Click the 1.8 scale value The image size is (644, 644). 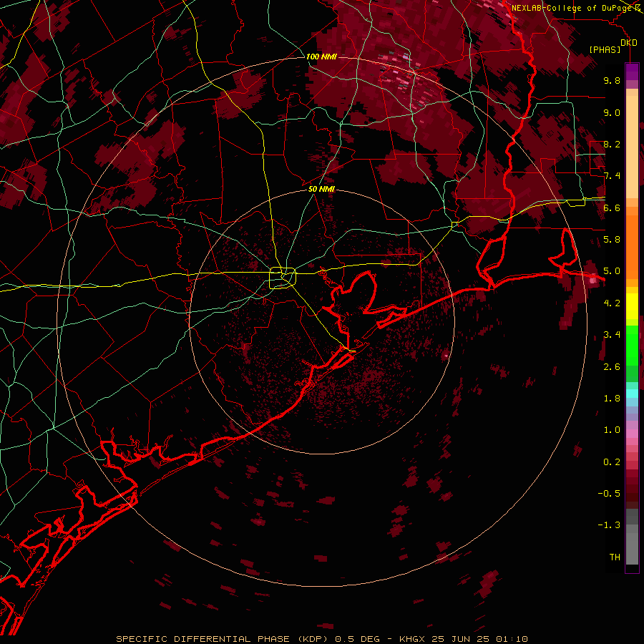pyautogui.click(x=612, y=399)
